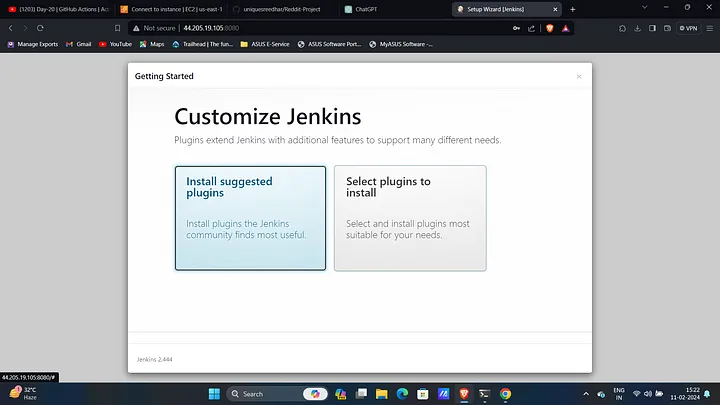
Task: Open the notifications bell icon
Action: tap(707, 394)
